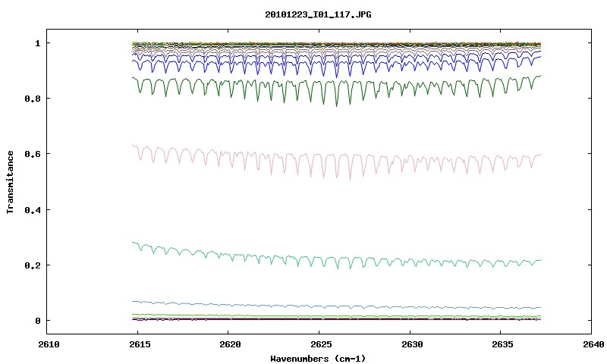Click the y-axis tick label 0
The image size is (607, 364).
(x=37, y=321)
